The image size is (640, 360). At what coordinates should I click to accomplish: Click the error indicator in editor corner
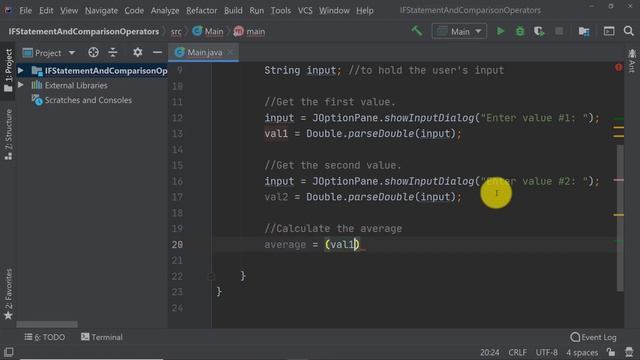click(618, 67)
